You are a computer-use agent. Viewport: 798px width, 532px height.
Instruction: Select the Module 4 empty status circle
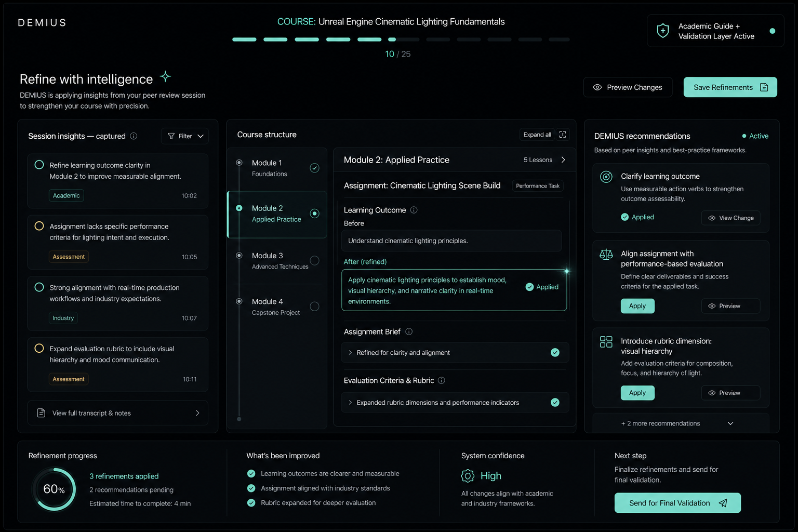click(314, 307)
